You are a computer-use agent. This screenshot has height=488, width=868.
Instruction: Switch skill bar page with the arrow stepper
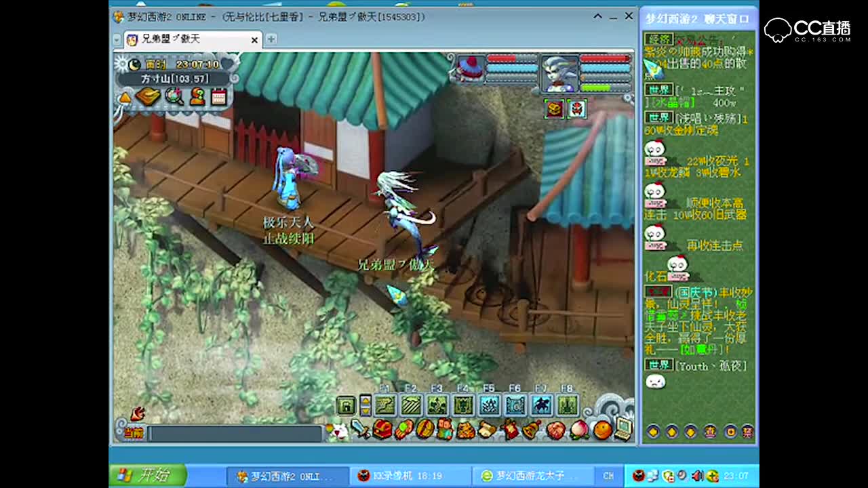(x=366, y=405)
